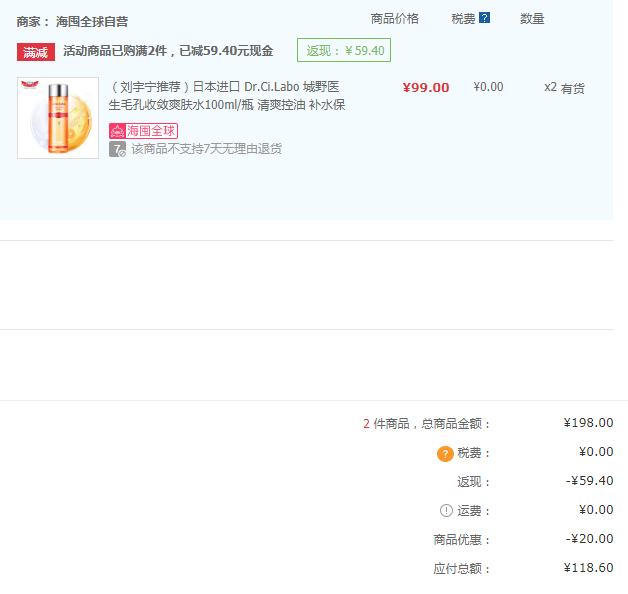628x594 pixels.
Task: Click quantity text x2 有货
Action: point(564,88)
